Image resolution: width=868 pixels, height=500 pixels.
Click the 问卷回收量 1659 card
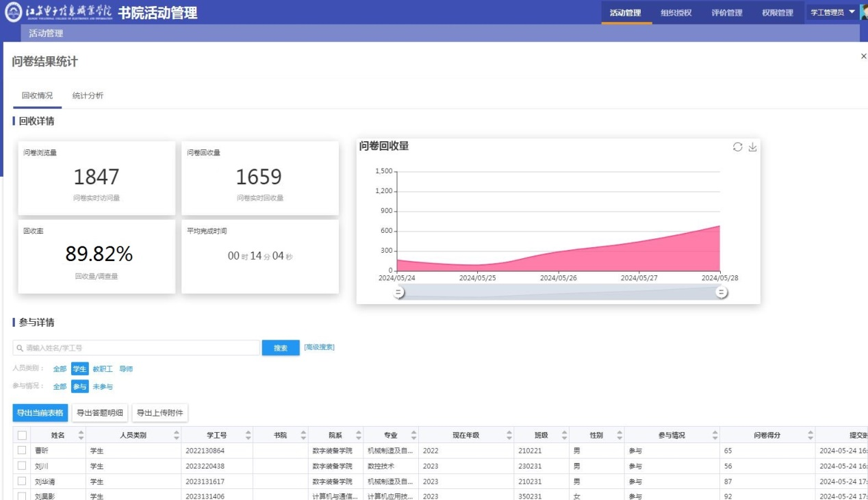point(260,178)
